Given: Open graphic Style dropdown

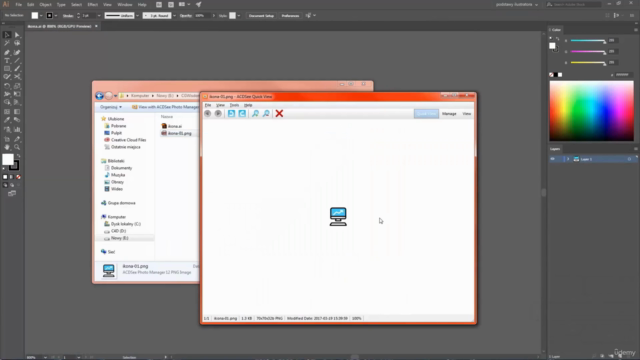Looking at the screenshot, I should [x=239, y=16].
